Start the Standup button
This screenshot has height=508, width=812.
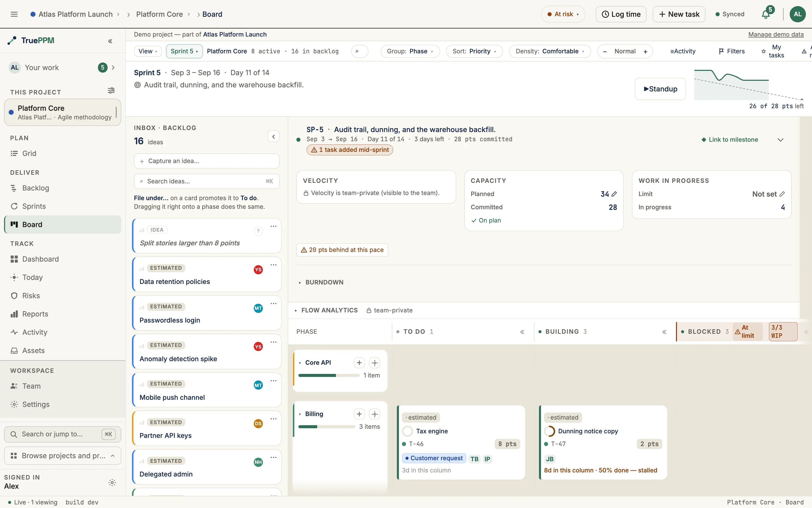coord(660,89)
